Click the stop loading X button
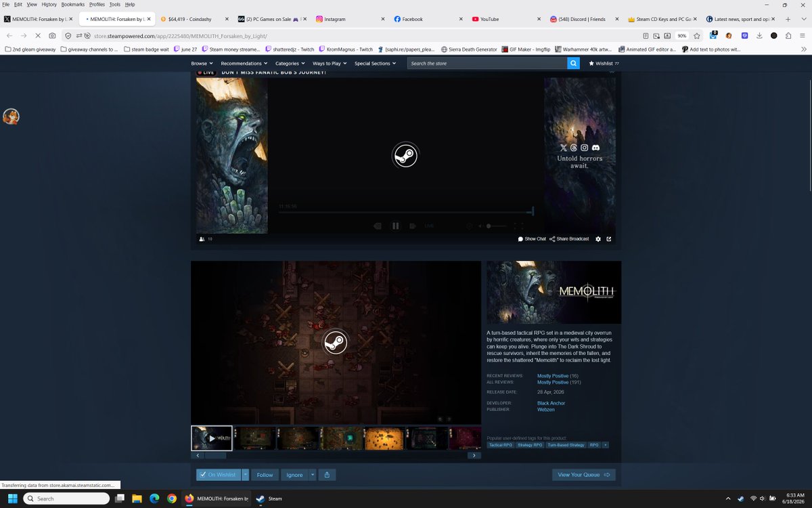Image resolution: width=812 pixels, height=508 pixels. (x=37, y=35)
